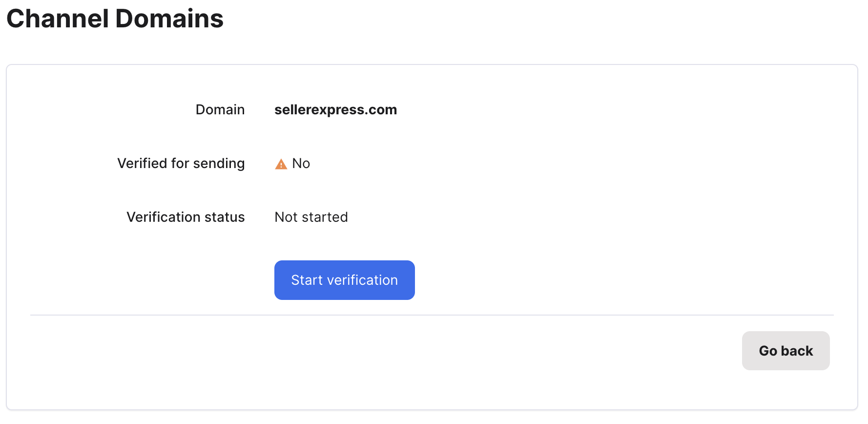Click the Channel Domains page title
The width and height of the screenshot is (868, 424).
point(115,19)
